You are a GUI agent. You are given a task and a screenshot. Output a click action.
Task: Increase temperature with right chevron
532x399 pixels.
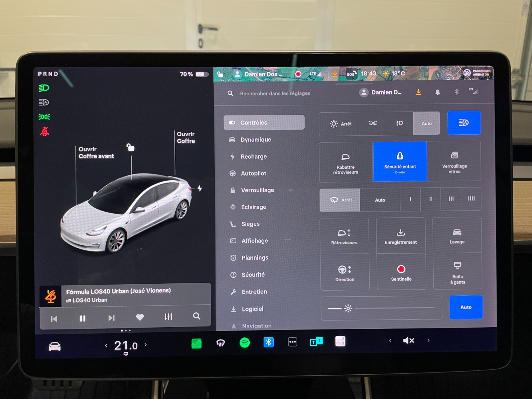coord(146,345)
